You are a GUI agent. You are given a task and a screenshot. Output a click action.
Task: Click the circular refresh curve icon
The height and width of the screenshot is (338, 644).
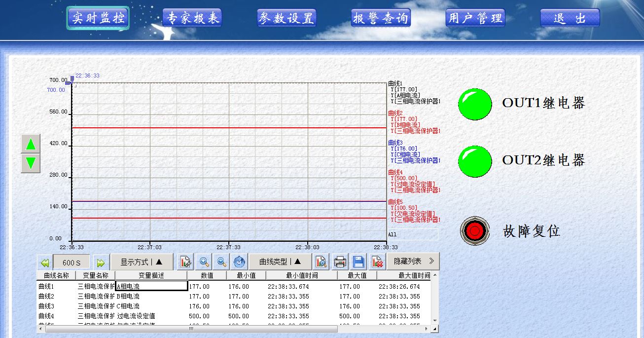click(x=239, y=262)
